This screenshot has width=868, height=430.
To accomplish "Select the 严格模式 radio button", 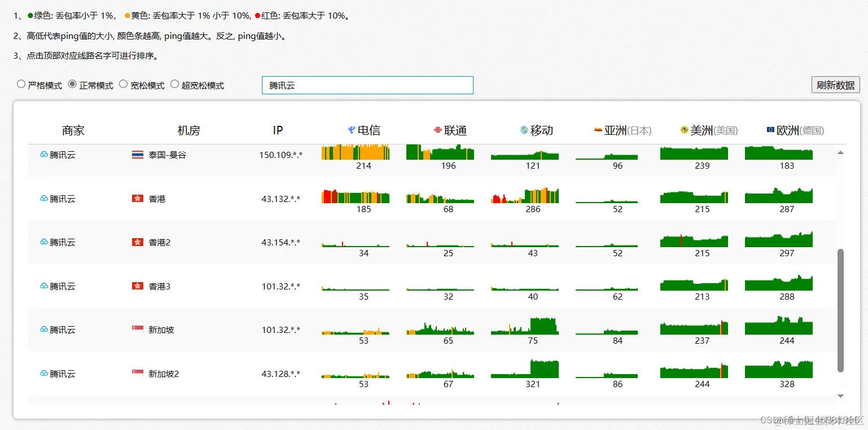I will [x=21, y=84].
